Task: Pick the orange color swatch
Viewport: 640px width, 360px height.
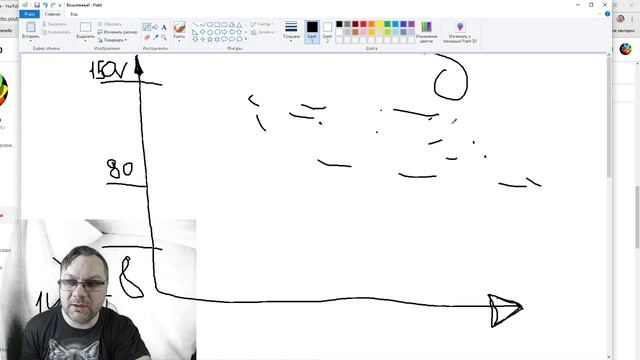Action: tap(371, 24)
